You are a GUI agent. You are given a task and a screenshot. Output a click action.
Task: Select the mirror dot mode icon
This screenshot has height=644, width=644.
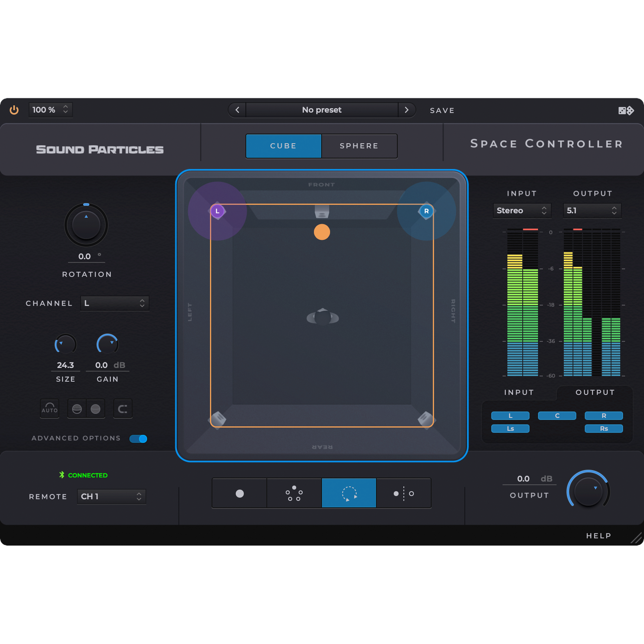point(404,493)
